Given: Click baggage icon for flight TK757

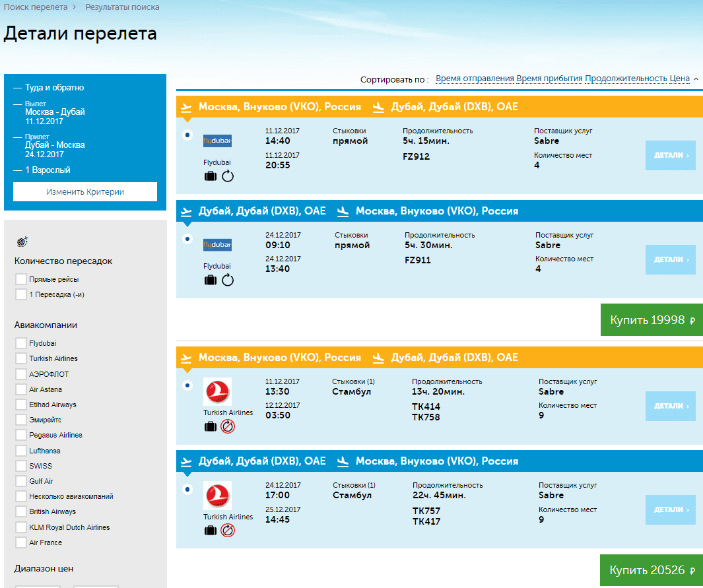Looking at the screenshot, I should (211, 531).
